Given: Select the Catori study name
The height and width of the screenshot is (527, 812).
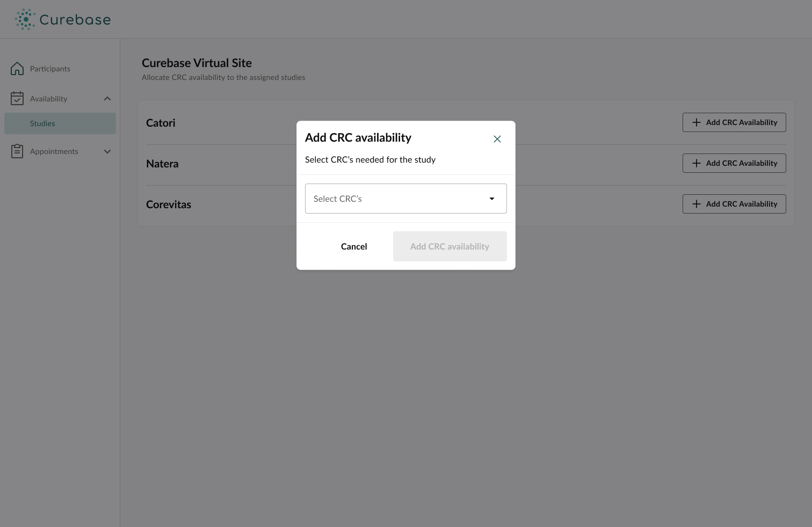Looking at the screenshot, I should [161, 123].
